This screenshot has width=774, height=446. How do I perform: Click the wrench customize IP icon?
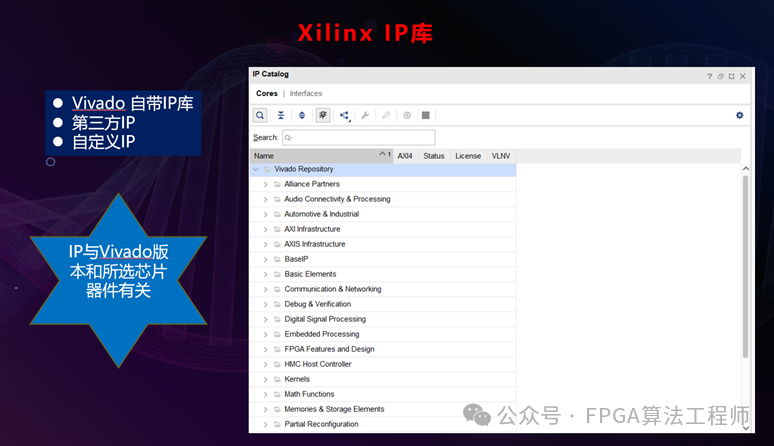[x=365, y=116]
